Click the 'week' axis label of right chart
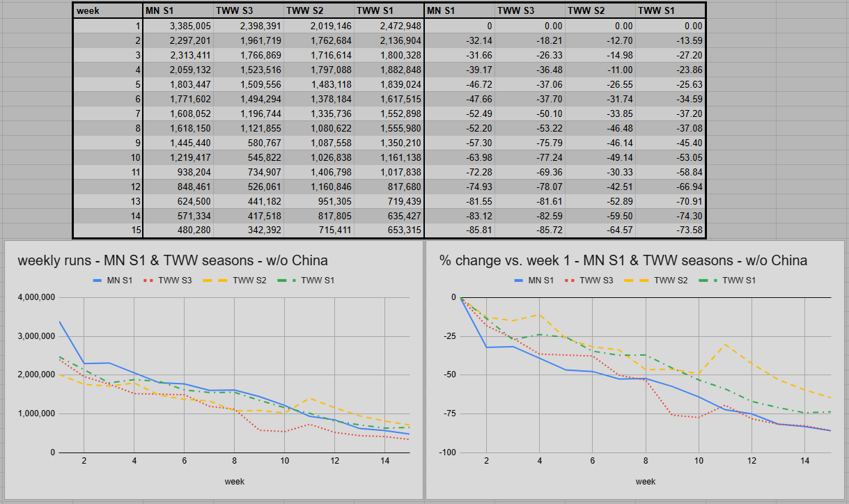Viewport: 849px width, 504px height. pos(646,481)
